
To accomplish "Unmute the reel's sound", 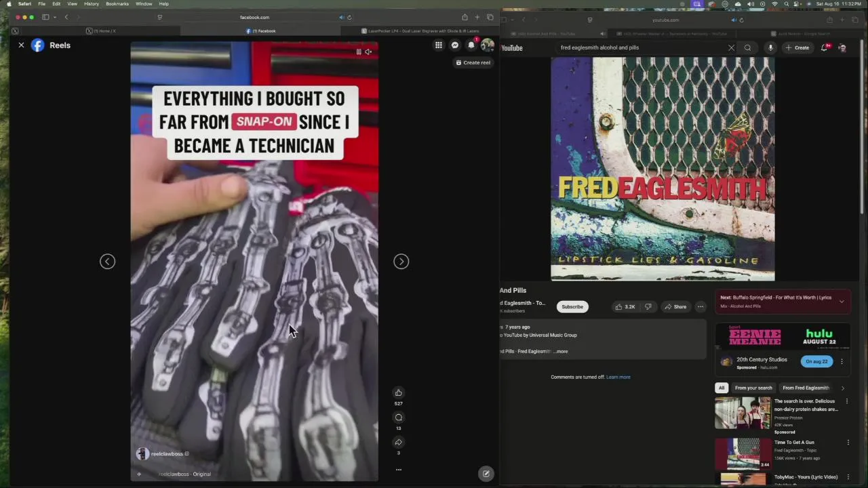I will (368, 52).
